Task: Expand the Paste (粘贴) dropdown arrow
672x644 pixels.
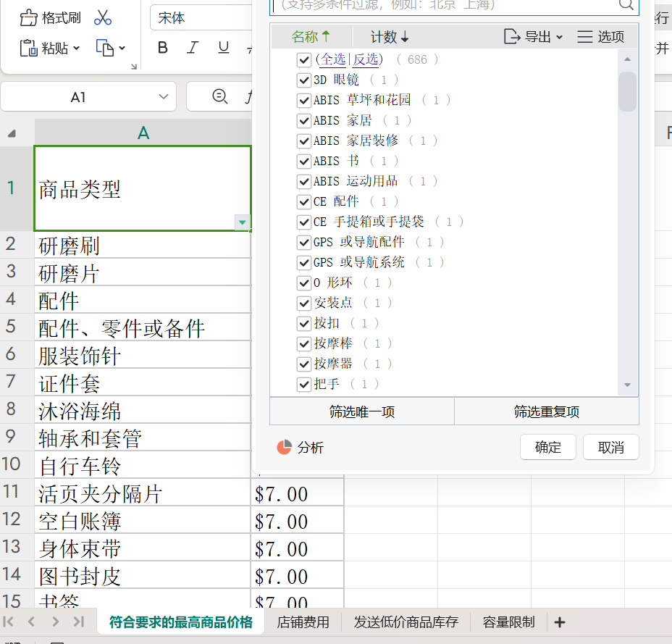Action: tap(77, 48)
